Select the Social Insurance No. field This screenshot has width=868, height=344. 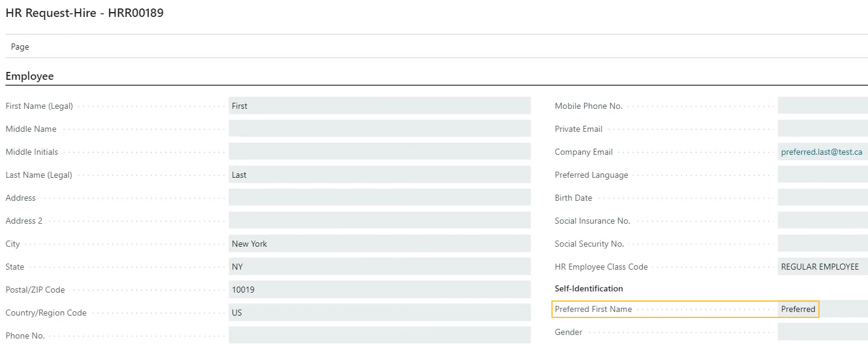[x=822, y=221]
